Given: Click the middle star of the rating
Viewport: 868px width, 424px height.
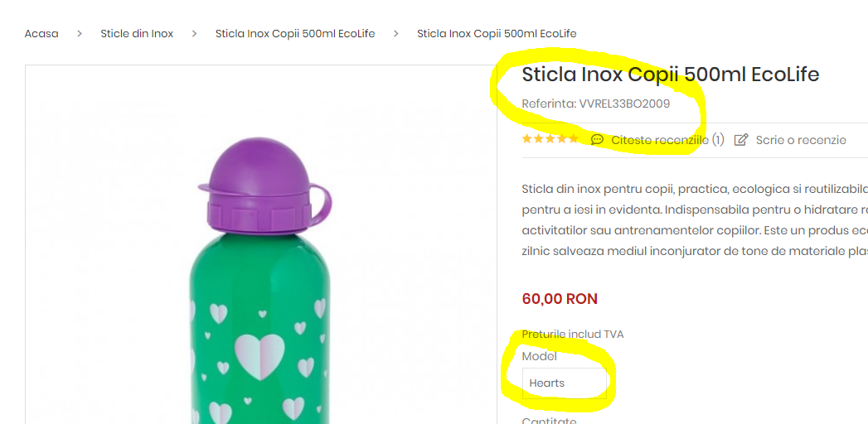Looking at the screenshot, I should (550, 139).
